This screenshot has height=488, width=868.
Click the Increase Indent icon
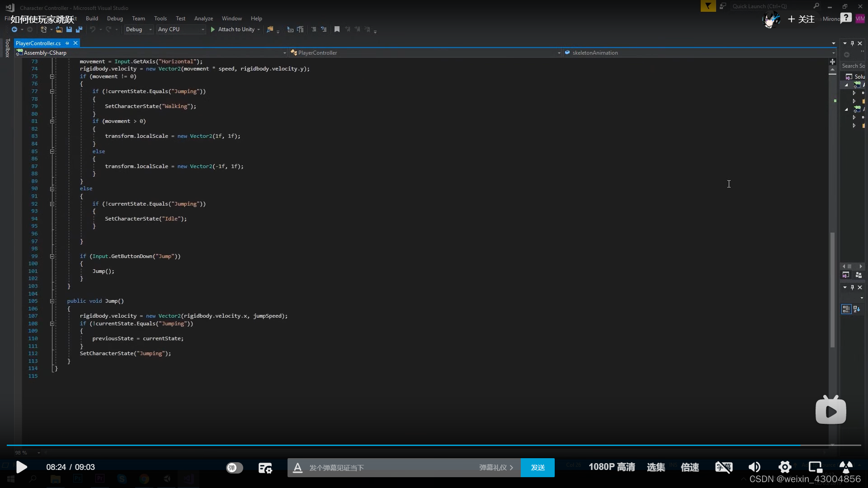tap(300, 29)
